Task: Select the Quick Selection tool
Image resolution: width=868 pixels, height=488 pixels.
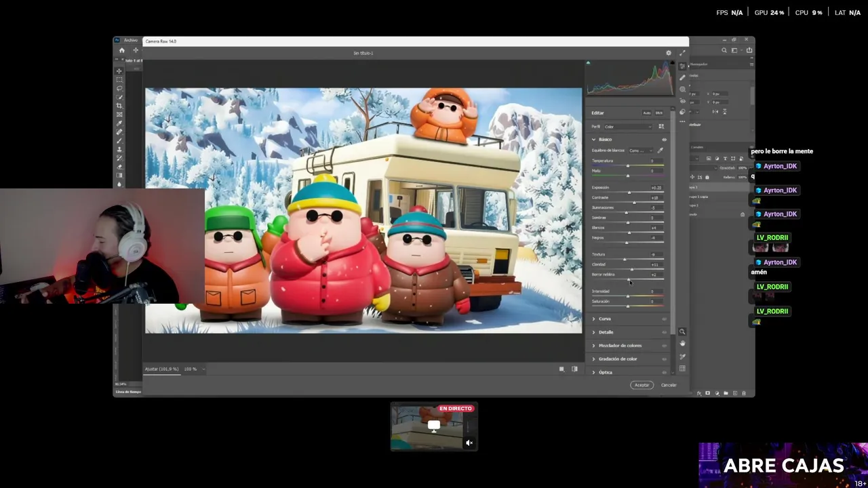Action: click(119, 98)
